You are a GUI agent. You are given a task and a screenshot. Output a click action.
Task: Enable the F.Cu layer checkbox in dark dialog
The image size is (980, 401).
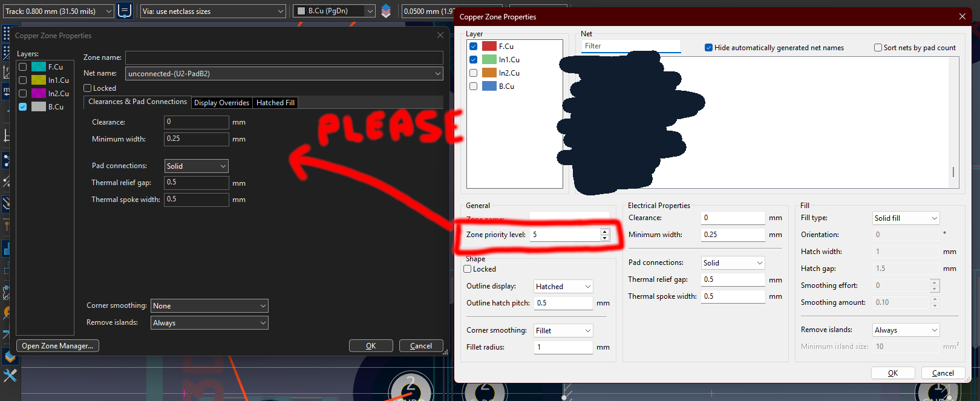23,67
